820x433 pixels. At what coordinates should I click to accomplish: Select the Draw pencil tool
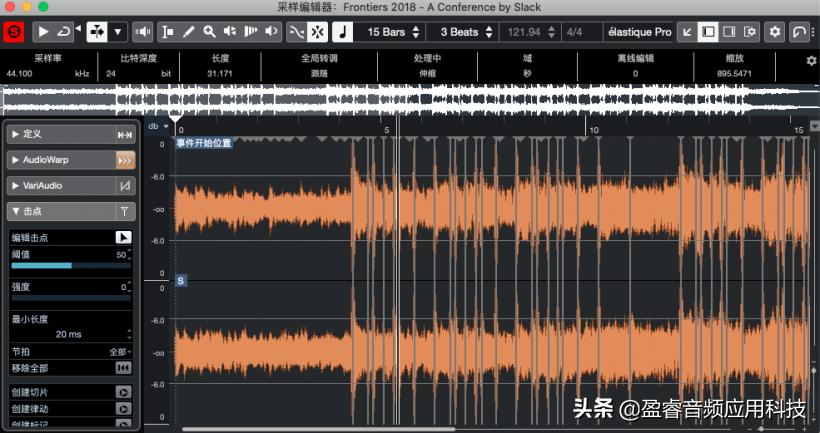click(189, 32)
